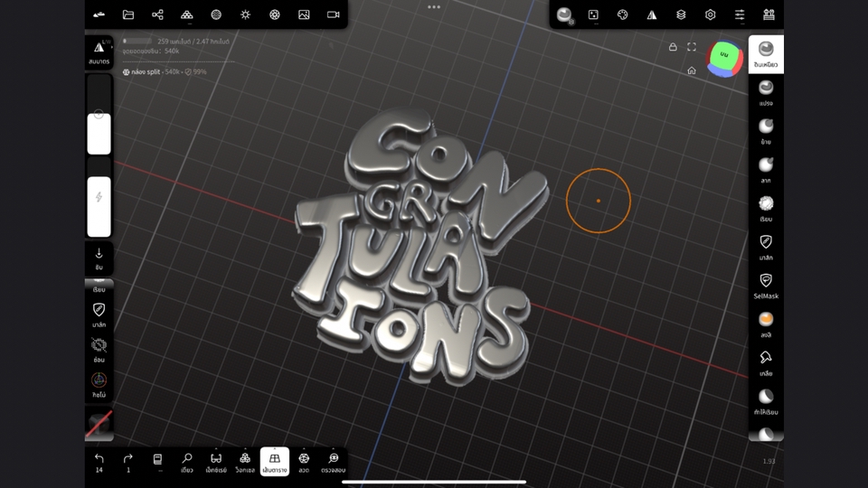The height and width of the screenshot is (488, 868).
Task: Open the camera settings menu
Action: click(334, 14)
